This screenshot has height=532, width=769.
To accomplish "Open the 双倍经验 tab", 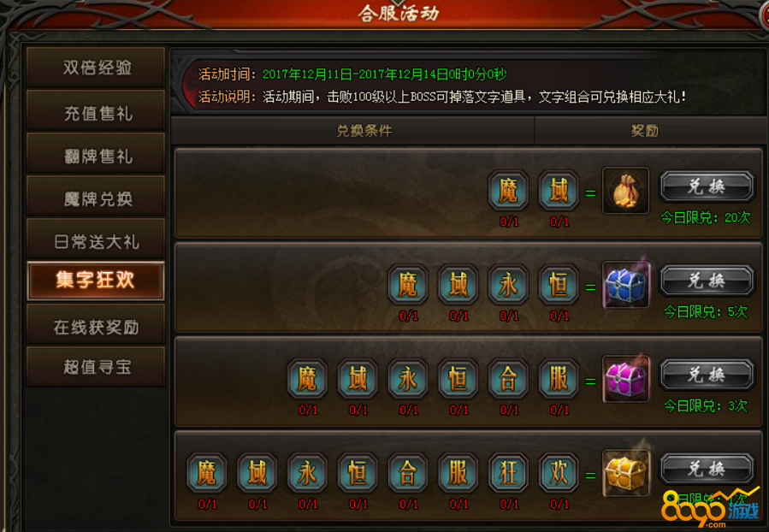I will click(x=96, y=68).
